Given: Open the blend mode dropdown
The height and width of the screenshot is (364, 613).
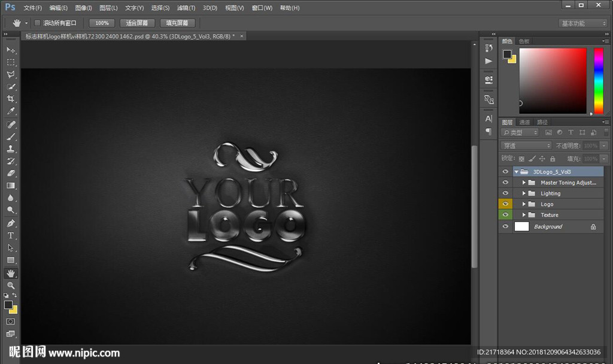Looking at the screenshot, I should pyautogui.click(x=526, y=145).
